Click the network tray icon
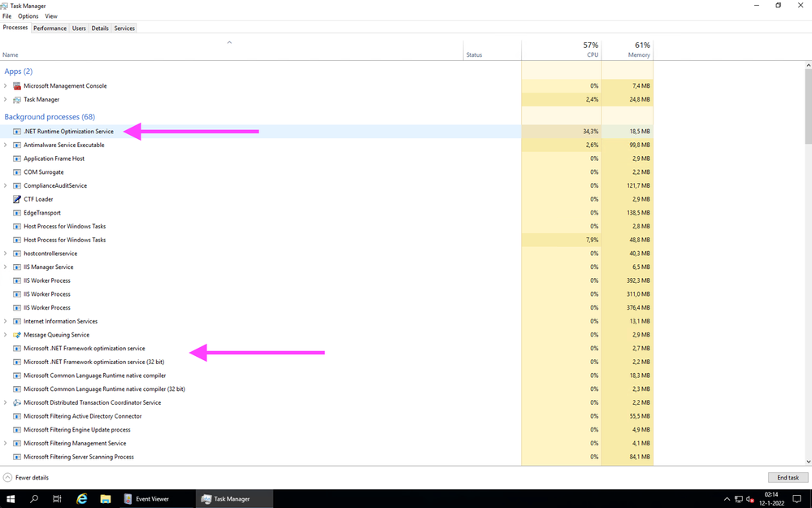Image resolution: width=812 pixels, height=508 pixels. (739, 499)
